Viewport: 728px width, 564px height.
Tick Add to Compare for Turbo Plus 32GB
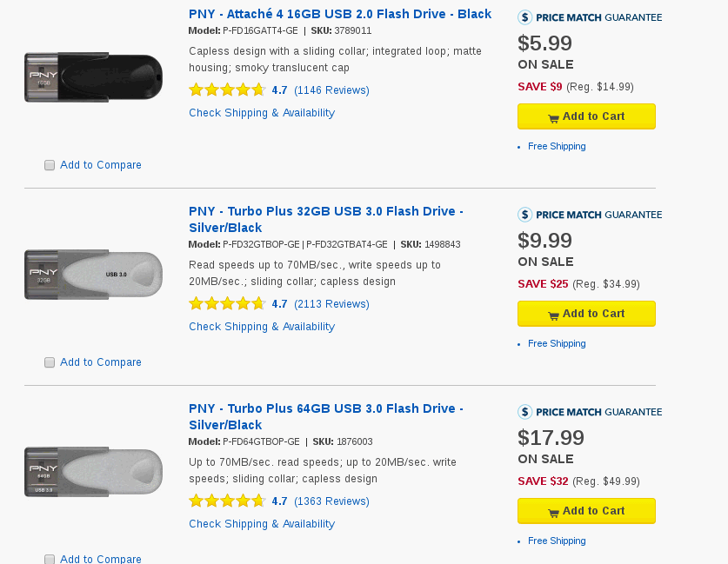tap(50, 362)
